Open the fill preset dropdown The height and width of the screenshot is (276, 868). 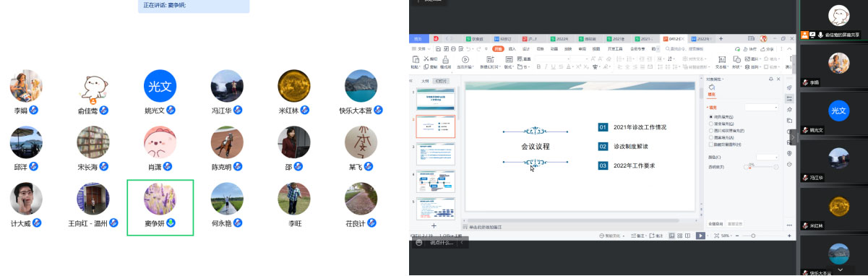click(x=762, y=107)
